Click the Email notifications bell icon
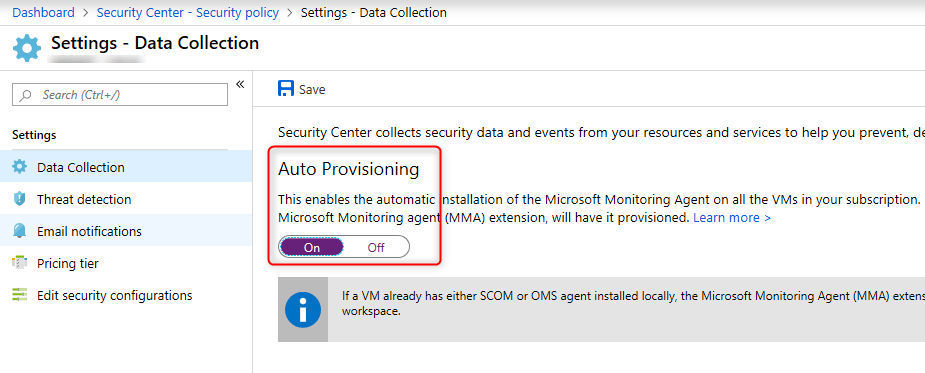This screenshot has height=373, width=925. [x=19, y=231]
